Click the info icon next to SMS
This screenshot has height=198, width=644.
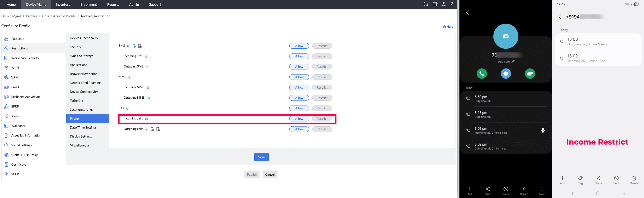point(129,46)
